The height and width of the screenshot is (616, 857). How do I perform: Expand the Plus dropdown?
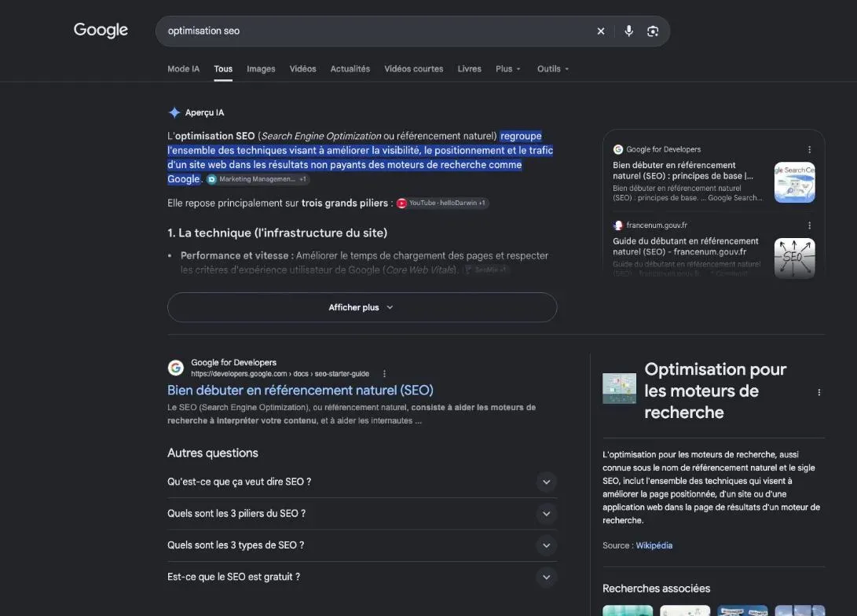point(507,69)
